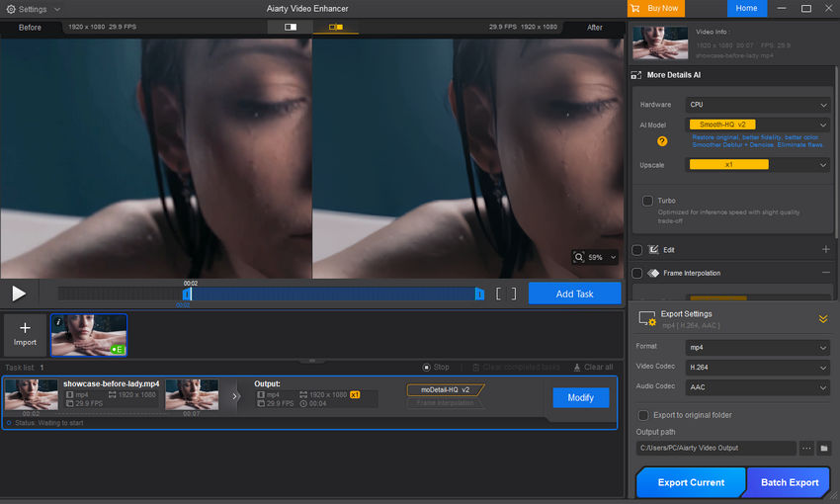Viewport: 840px width, 504px height.
Task: Click the showcase-before-lady.mp4 filename text
Action: point(111,383)
